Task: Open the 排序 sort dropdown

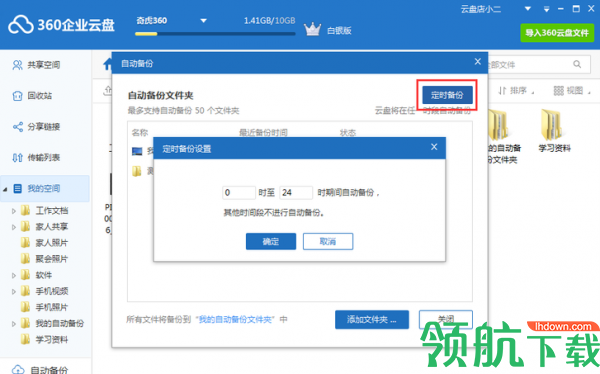Action: (x=516, y=91)
